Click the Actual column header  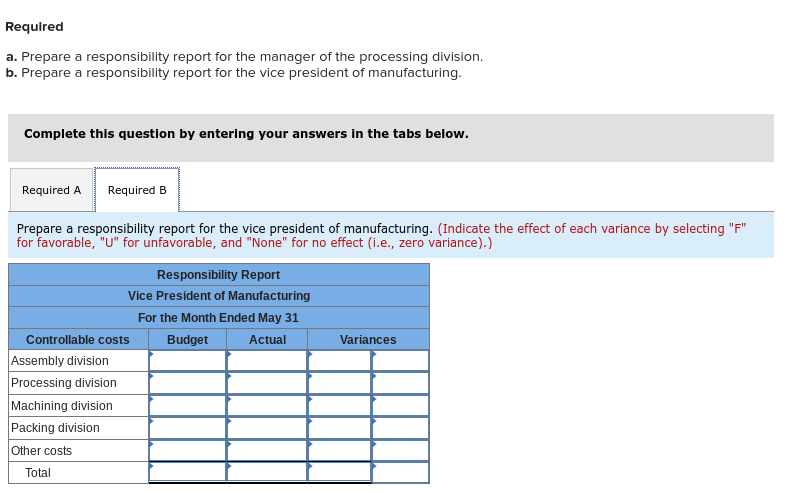click(x=267, y=339)
